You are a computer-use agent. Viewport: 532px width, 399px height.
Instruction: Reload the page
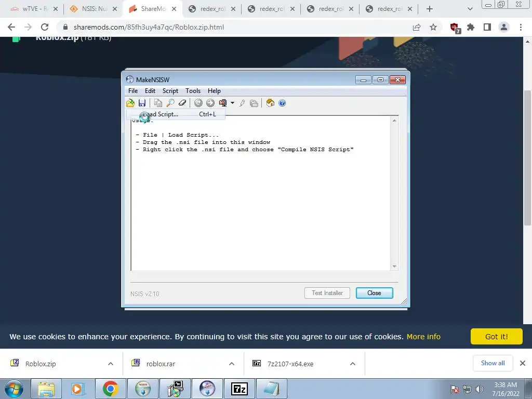[x=45, y=27]
